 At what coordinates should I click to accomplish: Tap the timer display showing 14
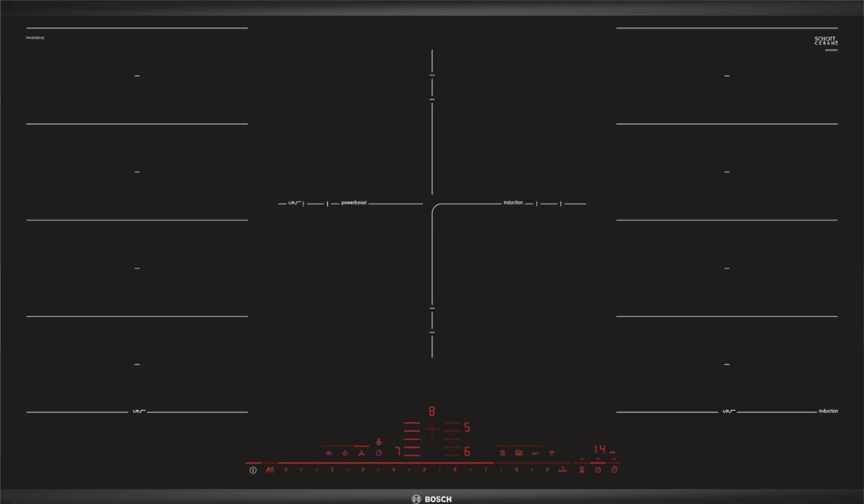point(600,450)
